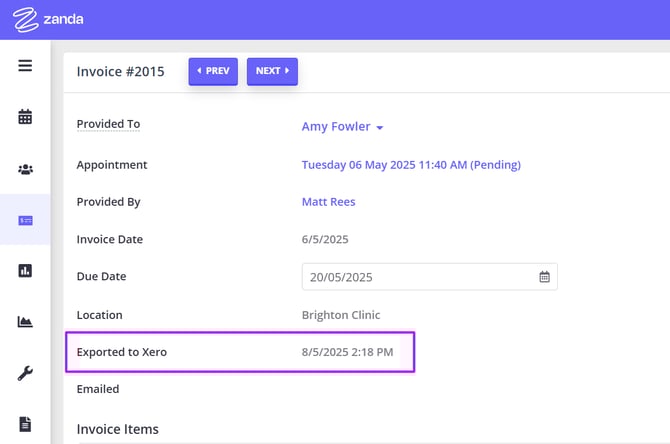This screenshot has height=444, width=670.
Task: Open the calendar from the sidebar
Action: [25, 117]
